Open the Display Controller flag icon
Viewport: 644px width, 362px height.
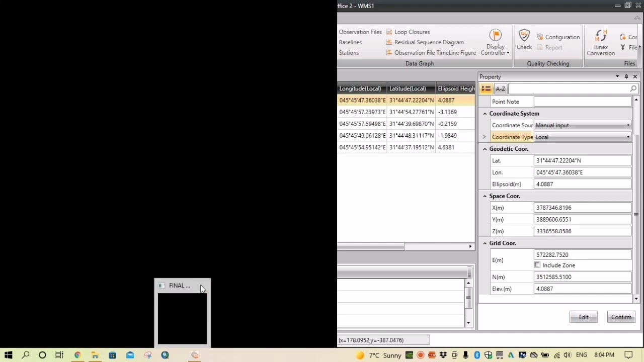point(496,35)
